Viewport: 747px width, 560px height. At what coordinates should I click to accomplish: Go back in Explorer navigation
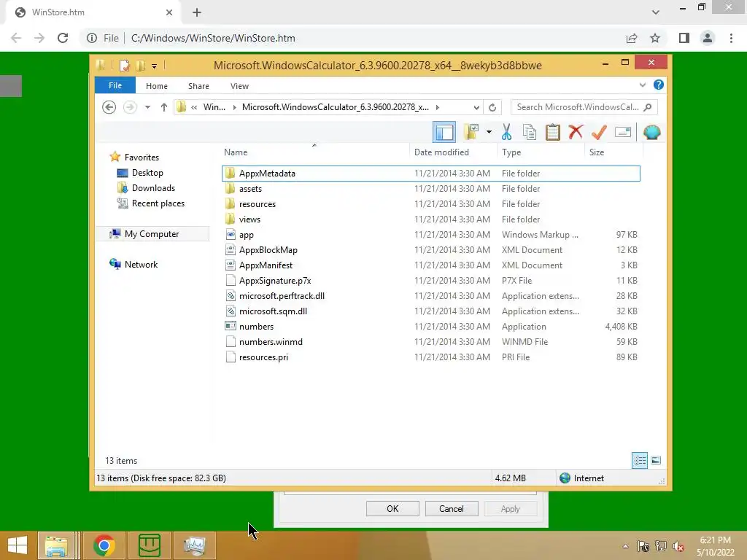pos(109,107)
